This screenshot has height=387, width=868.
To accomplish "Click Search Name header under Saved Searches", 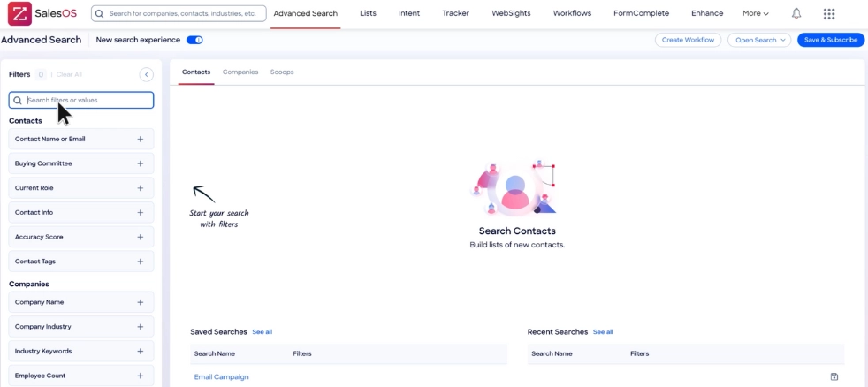I will point(214,353).
